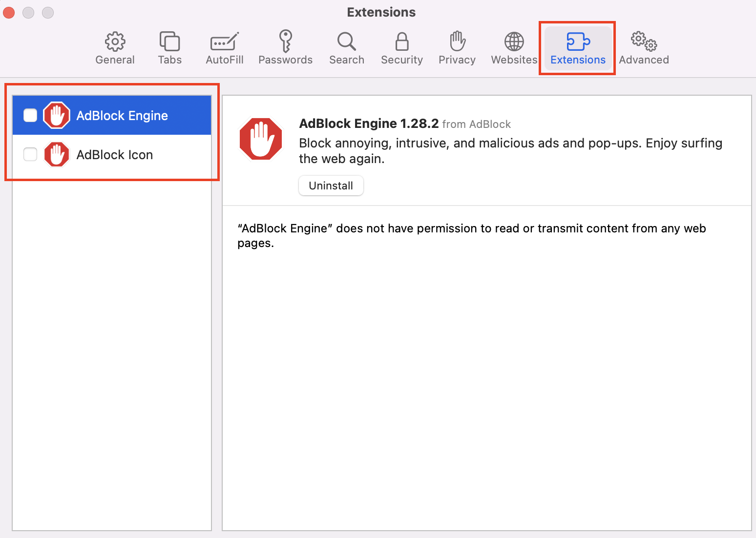Open the Advanced preferences pane
This screenshot has height=538, width=756.
click(x=644, y=48)
